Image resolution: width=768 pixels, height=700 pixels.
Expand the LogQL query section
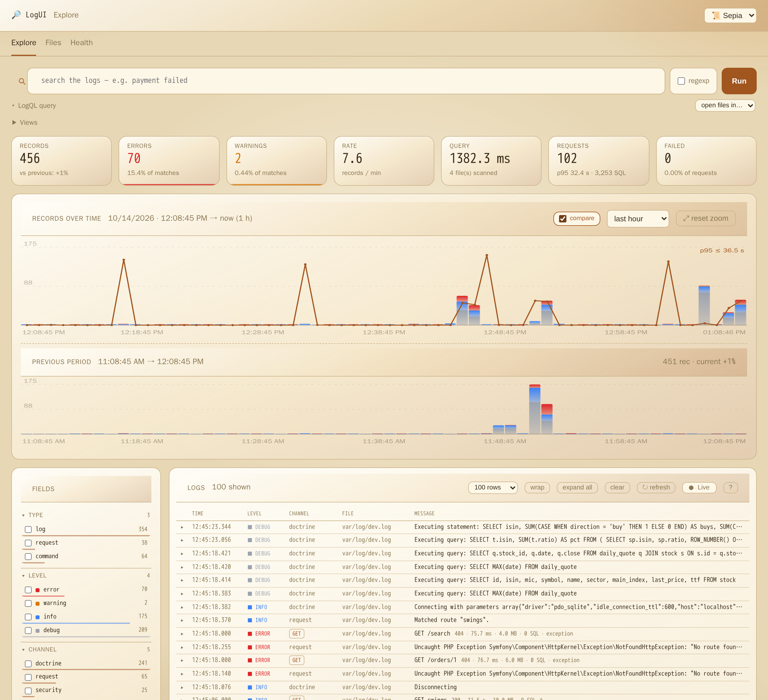point(34,106)
